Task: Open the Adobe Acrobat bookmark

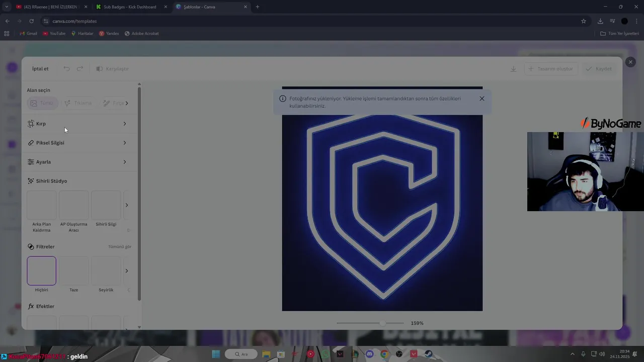Action: pyautogui.click(x=141, y=34)
